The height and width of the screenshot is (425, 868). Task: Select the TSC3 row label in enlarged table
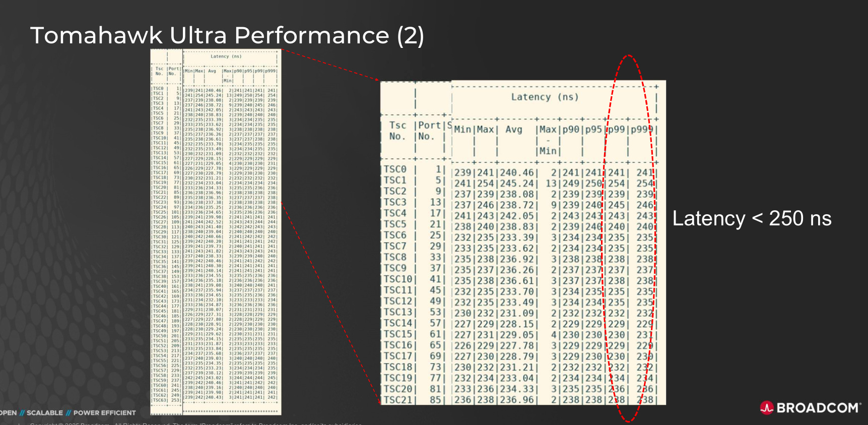(x=395, y=202)
